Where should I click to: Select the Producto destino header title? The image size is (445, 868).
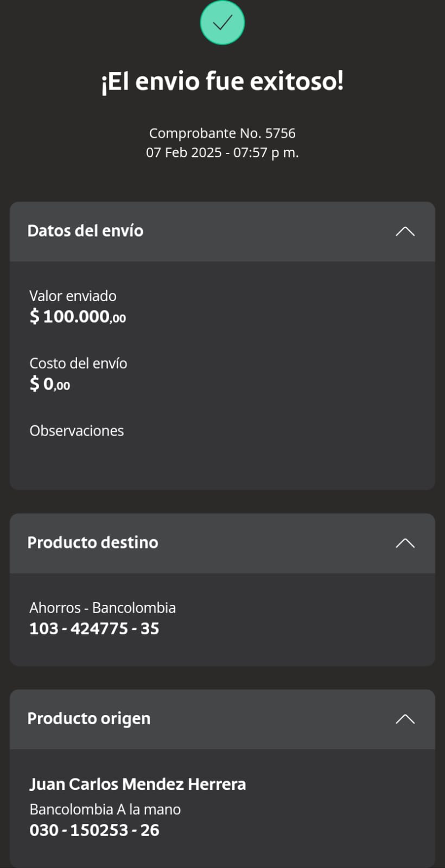93,542
